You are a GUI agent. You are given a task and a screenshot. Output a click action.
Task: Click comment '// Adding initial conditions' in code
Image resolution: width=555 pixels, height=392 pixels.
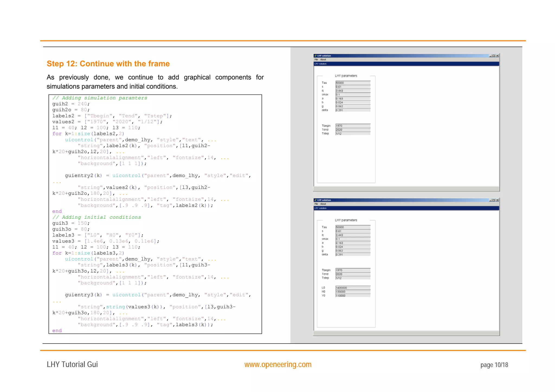(x=96, y=217)
